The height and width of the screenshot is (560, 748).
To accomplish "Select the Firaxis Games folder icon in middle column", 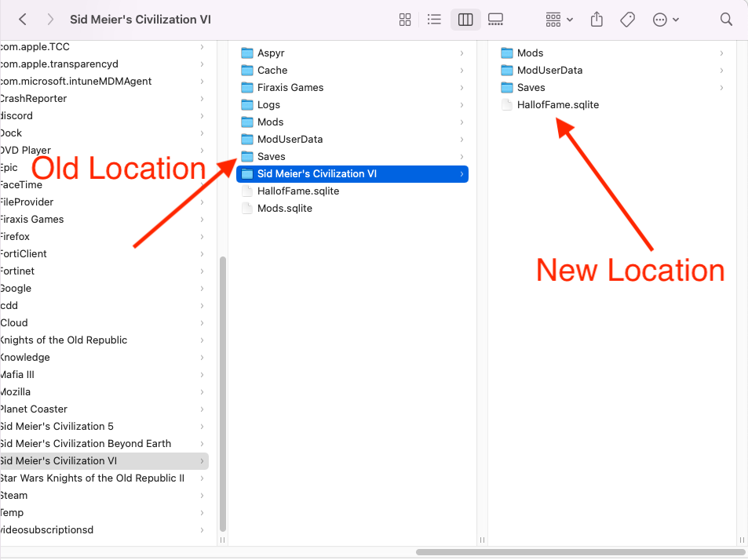I will click(x=247, y=87).
